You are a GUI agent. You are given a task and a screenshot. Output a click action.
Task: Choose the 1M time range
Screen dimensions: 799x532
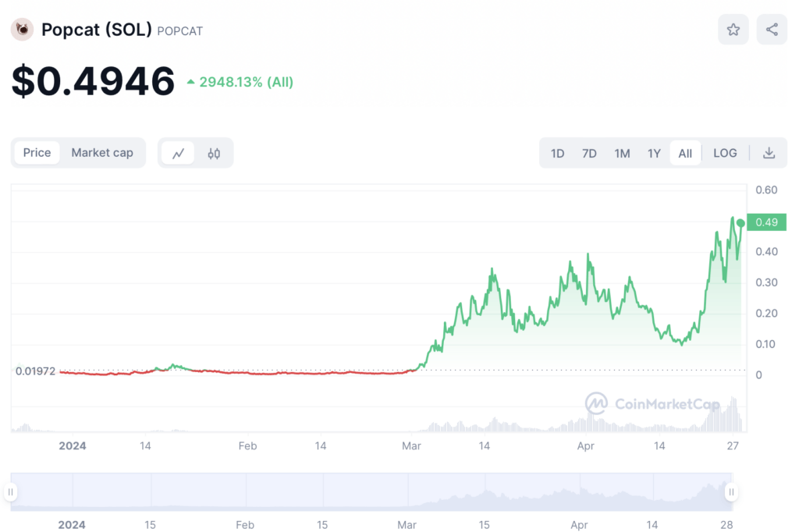(x=622, y=153)
